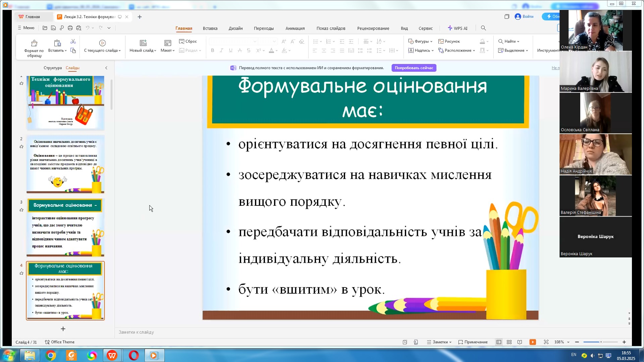Zoom out with the minus button
The image size is (644, 362).
pyautogui.click(x=577, y=342)
